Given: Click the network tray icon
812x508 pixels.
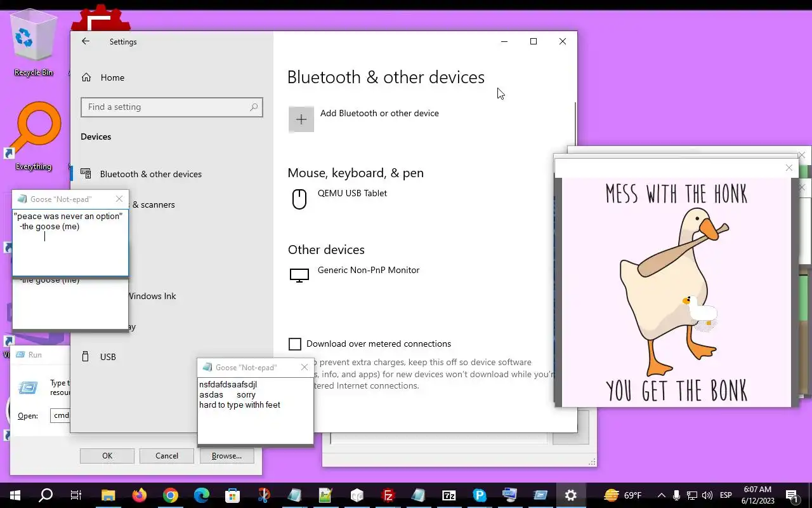Looking at the screenshot, I should coord(692,495).
